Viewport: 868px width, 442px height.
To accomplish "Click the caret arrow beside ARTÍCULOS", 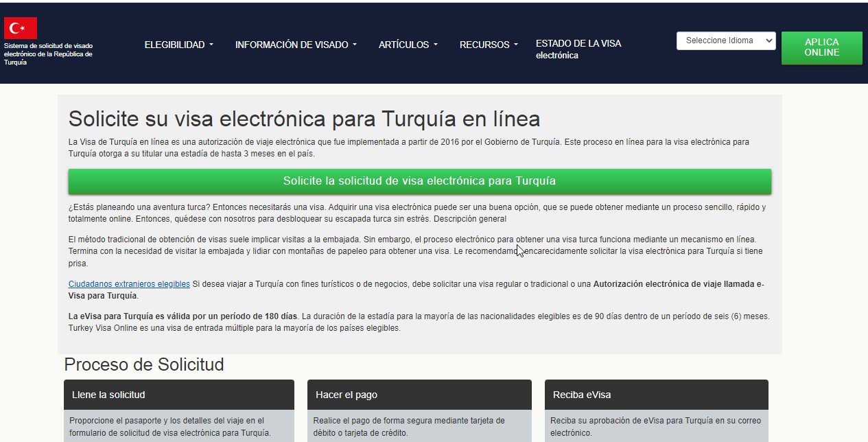I will pos(436,45).
